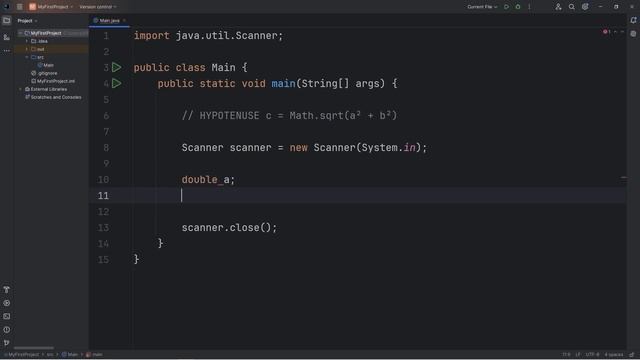Click Main class breadcrumb in status bar
The width and height of the screenshot is (640, 360).
[x=70, y=355]
